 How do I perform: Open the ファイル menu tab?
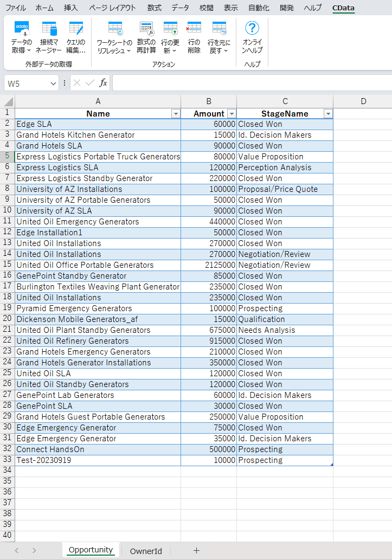pyautogui.click(x=16, y=8)
